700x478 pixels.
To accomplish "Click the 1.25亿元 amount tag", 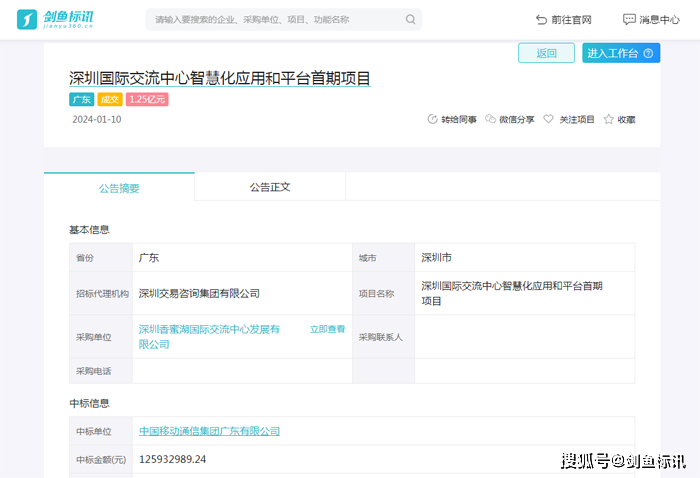I will coord(147,99).
